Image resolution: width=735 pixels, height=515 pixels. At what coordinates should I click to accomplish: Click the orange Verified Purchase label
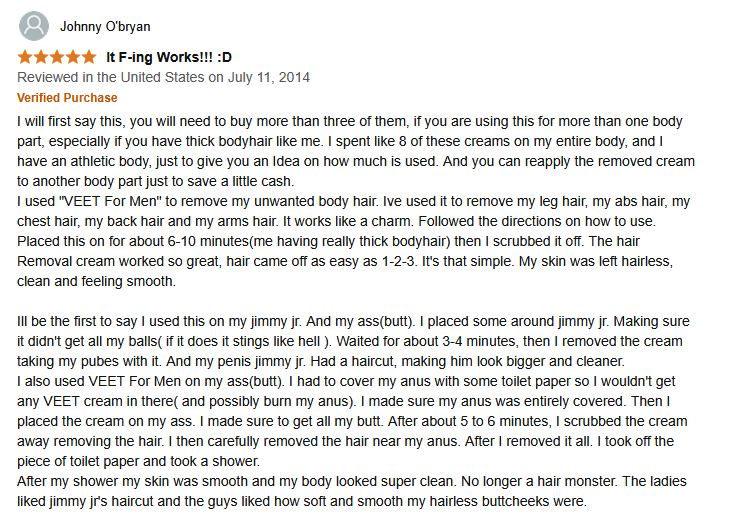click(x=67, y=97)
